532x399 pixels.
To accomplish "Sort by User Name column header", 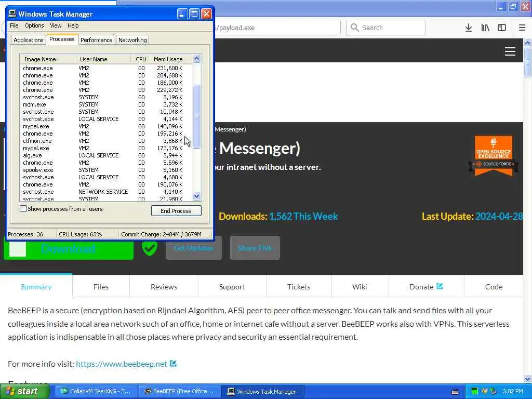I will coord(103,59).
